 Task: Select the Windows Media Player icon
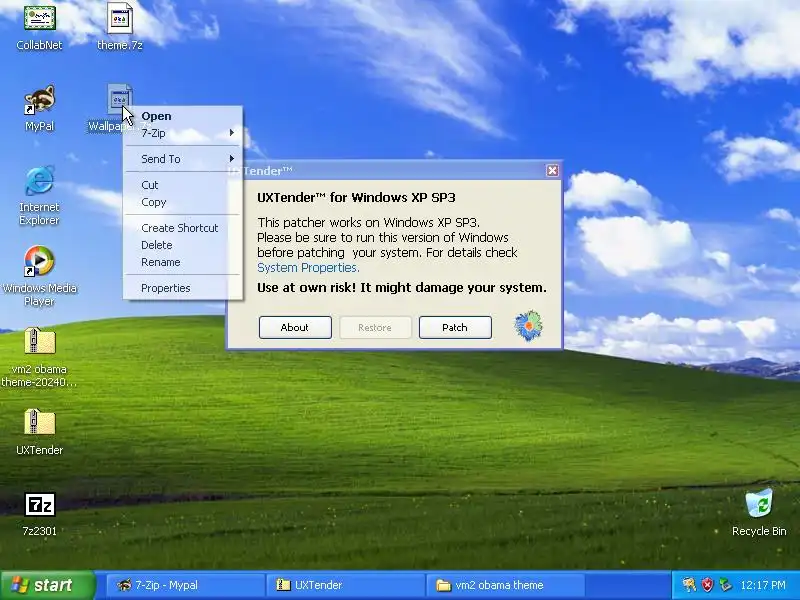click(39, 261)
